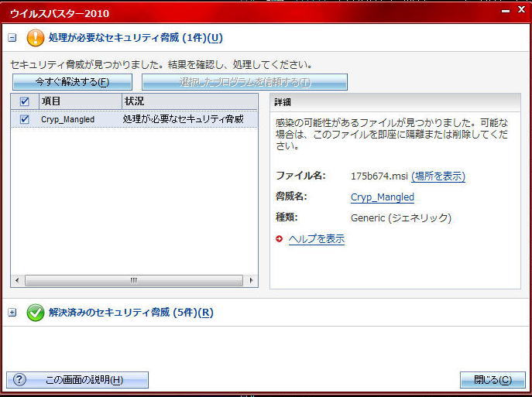Close the ウイルスバスター2010 window with X
The width and height of the screenshot is (532, 397).
pyautogui.click(x=521, y=9)
